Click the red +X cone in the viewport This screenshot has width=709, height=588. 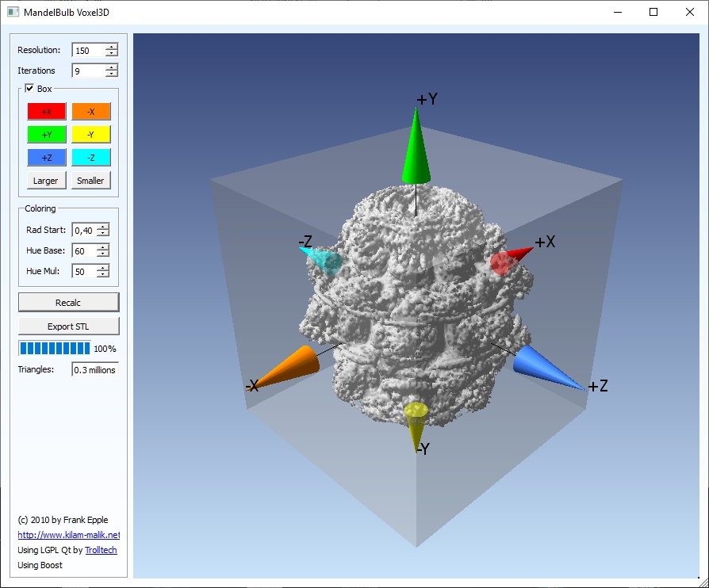(505, 259)
